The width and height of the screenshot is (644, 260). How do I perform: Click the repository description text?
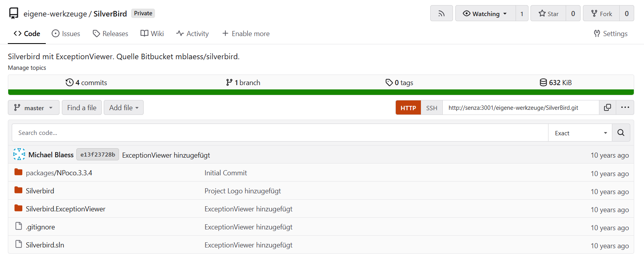tap(124, 56)
